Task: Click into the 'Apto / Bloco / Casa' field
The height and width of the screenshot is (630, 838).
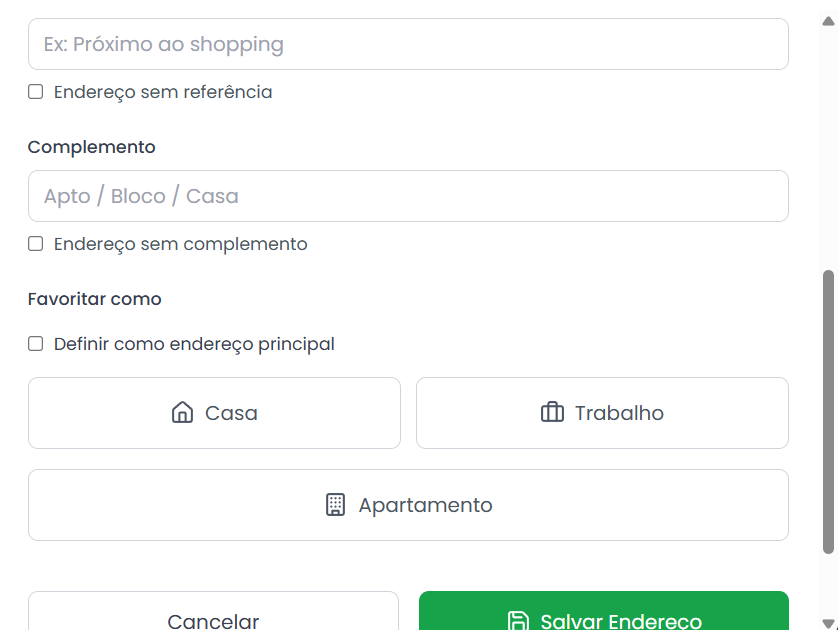Action: tap(408, 196)
